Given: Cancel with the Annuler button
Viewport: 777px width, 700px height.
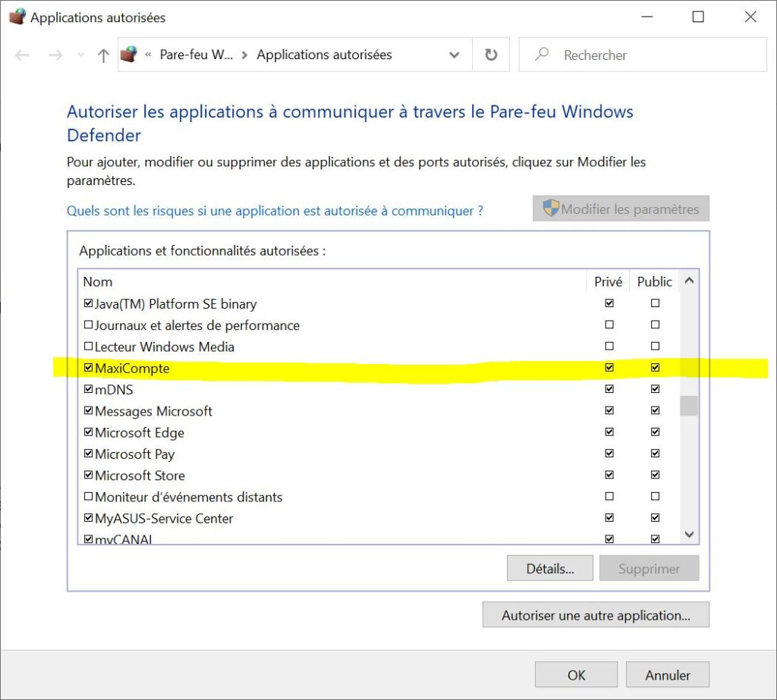Looking at the screenshot, I should click(668, 675).
